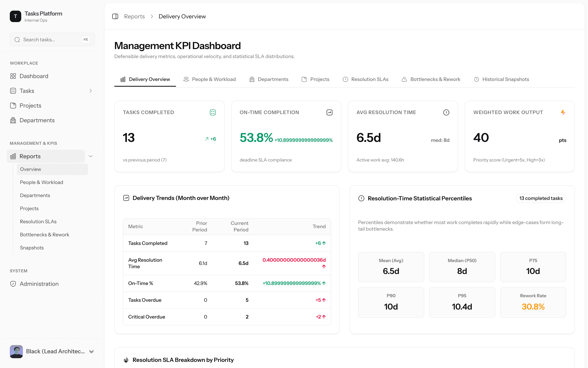
Task: Open the Projects tab
Action: tap(315, 79)
